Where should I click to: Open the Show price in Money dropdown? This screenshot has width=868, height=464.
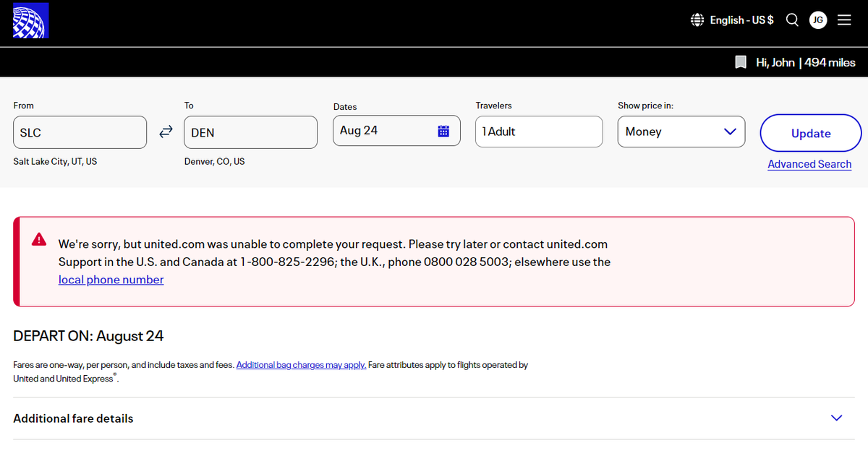pos(681,132)
